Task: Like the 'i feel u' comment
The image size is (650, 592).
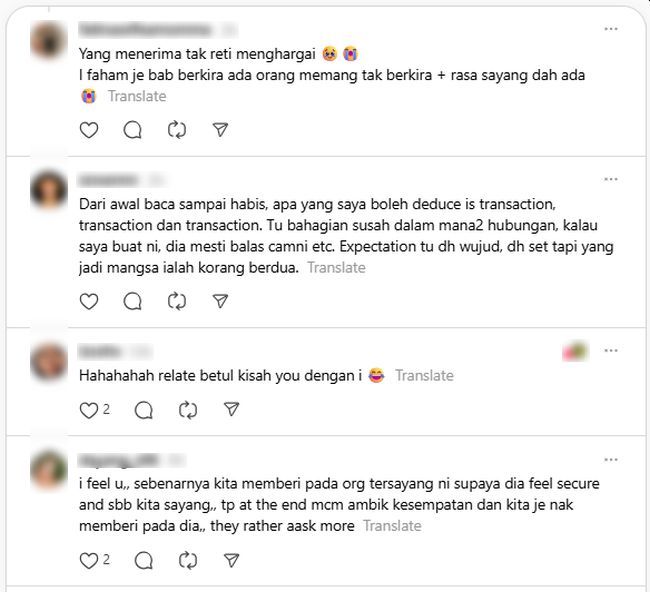Action: pyautogui.click(x=89, y=560)
